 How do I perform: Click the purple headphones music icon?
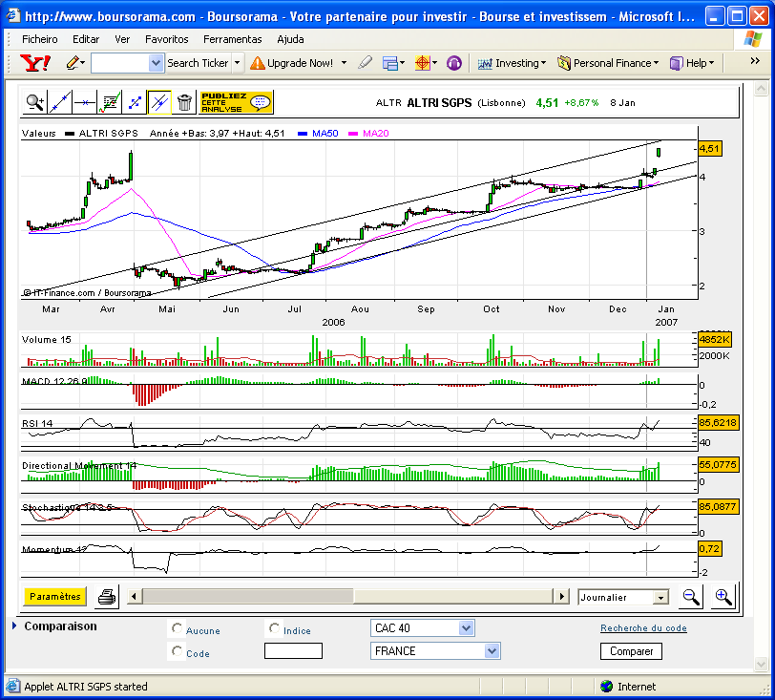[453, 63]
